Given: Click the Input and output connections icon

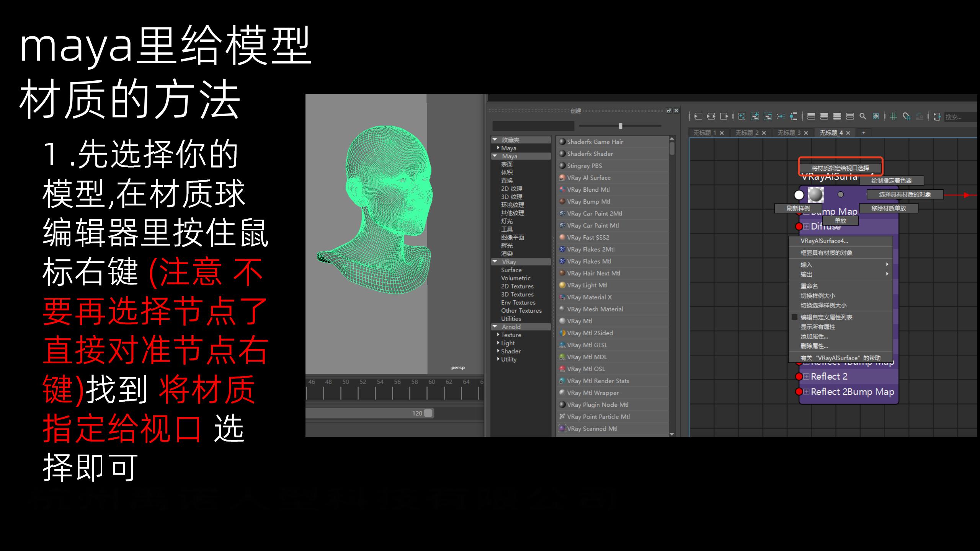Looking at the screenshot, I should (711, 116).
